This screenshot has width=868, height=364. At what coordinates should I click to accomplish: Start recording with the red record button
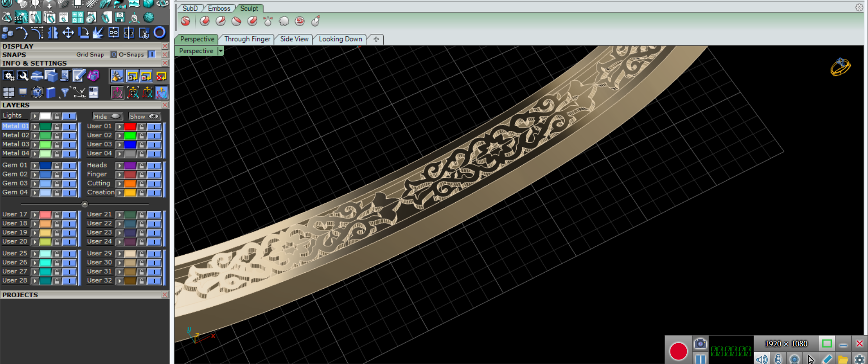pyautogui.click(x=678, y=351)
